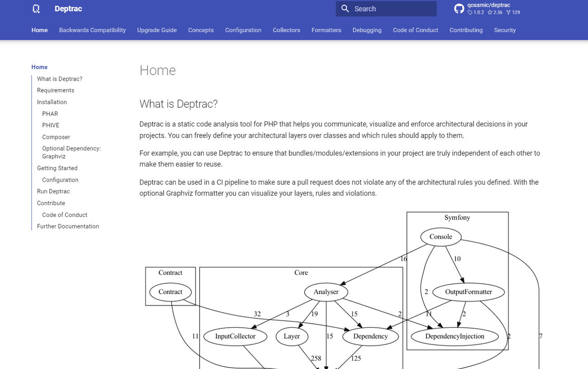Focus the Search input field
The height and width of the screenshot is (369, 588).
click(386, 9)
